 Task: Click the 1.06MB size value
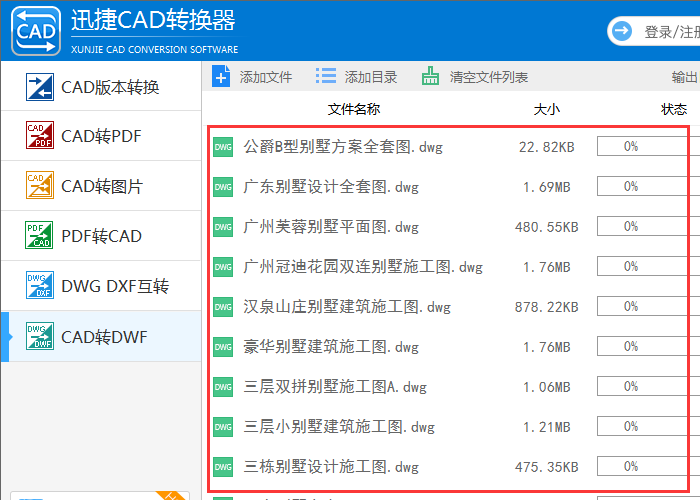tap(546, 387)
